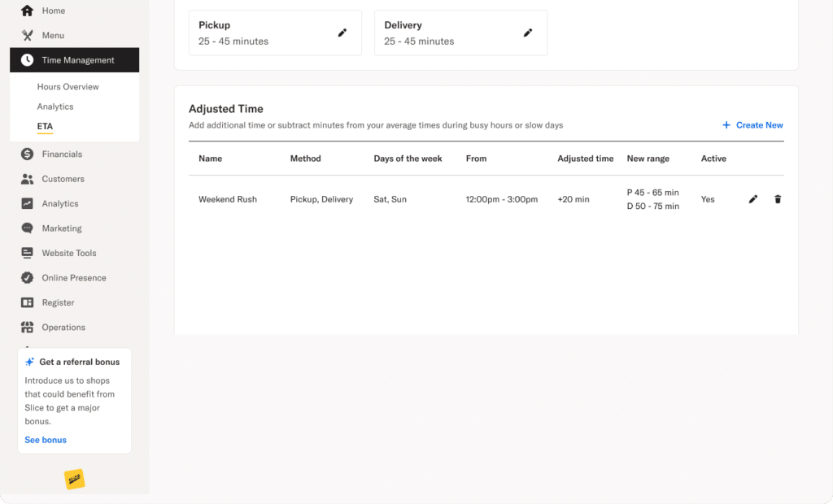
Task: Open Analytics under Time Management
Action: pos(55,106)
